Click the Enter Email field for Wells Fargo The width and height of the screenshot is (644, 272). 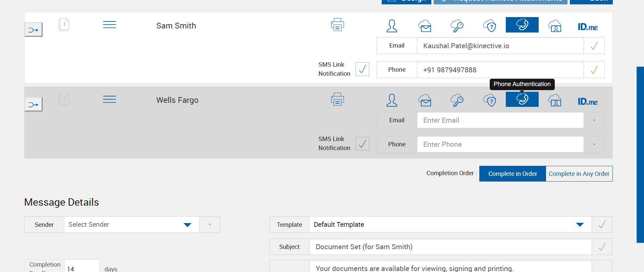pos(500,120)
